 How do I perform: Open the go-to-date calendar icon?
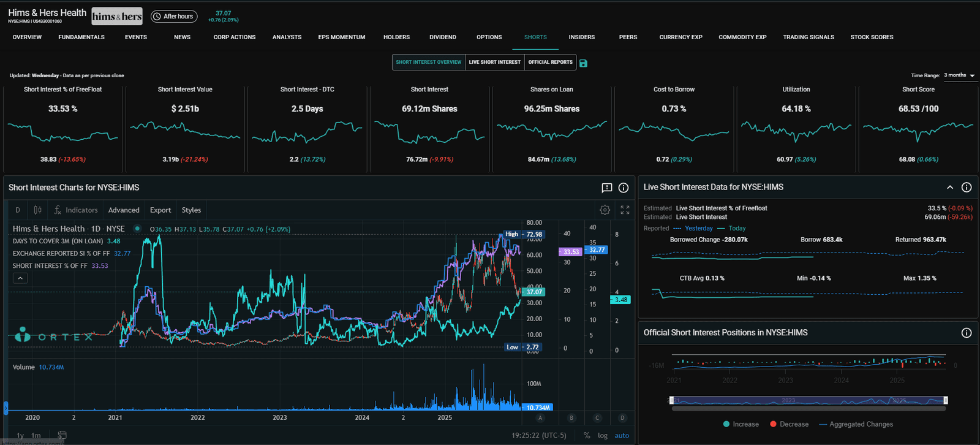62,435
